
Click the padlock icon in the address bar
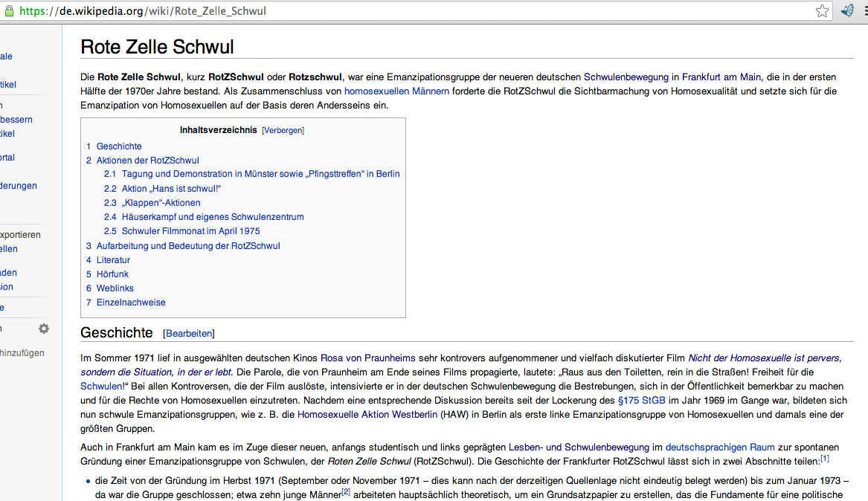(9, 10)
